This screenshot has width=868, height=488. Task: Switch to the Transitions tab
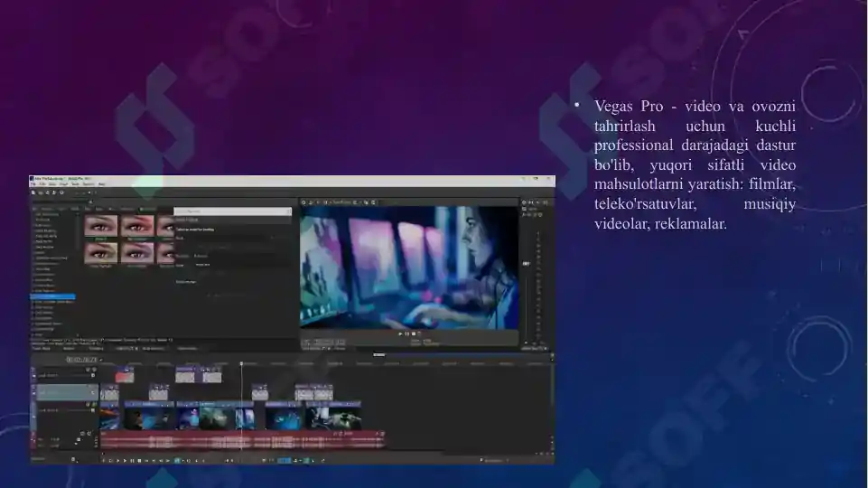tap(96, 349)
